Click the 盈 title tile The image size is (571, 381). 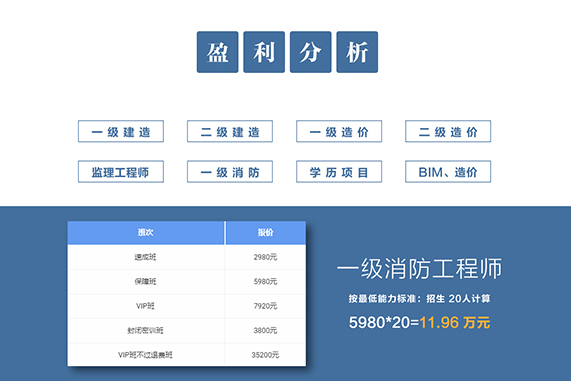tap(217, 52)
